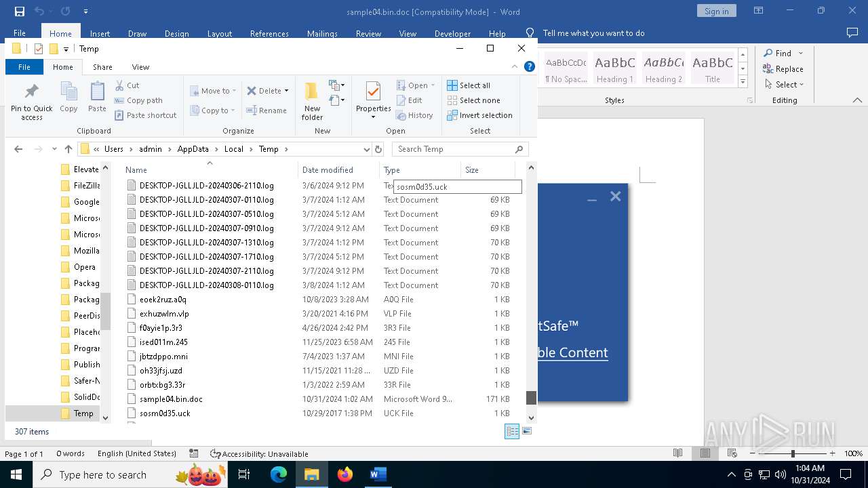Switch to the Share tab
This screenshot has width=868, height=488.
pos(102,67)
